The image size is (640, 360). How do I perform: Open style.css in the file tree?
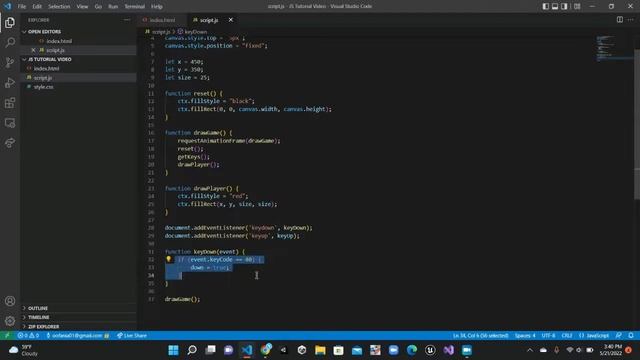pyautogui.click(x=78, y=87)
